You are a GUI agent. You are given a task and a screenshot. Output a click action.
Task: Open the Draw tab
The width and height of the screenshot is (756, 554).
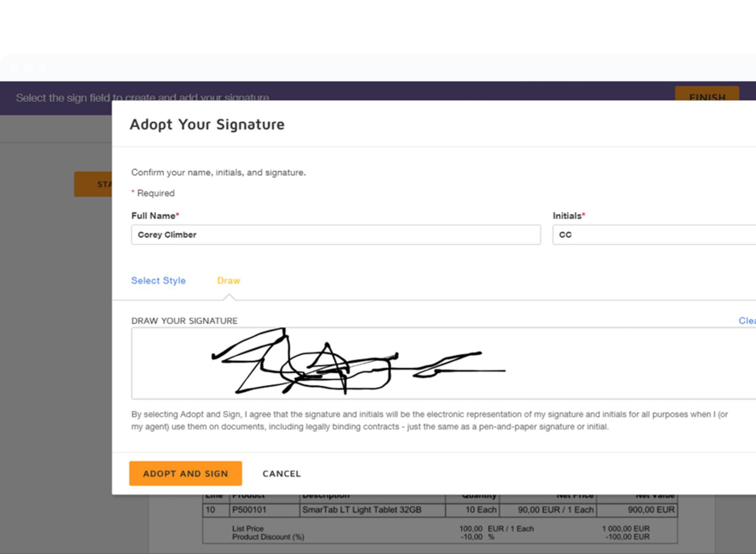pos(228,281)
